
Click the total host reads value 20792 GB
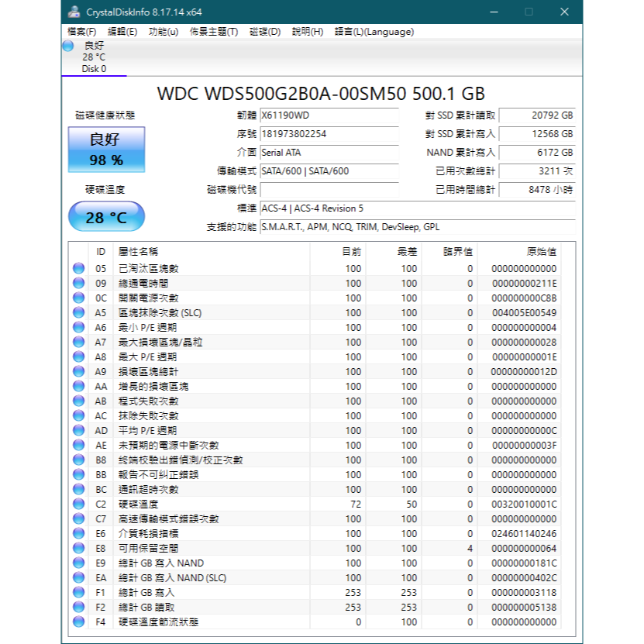537,115
